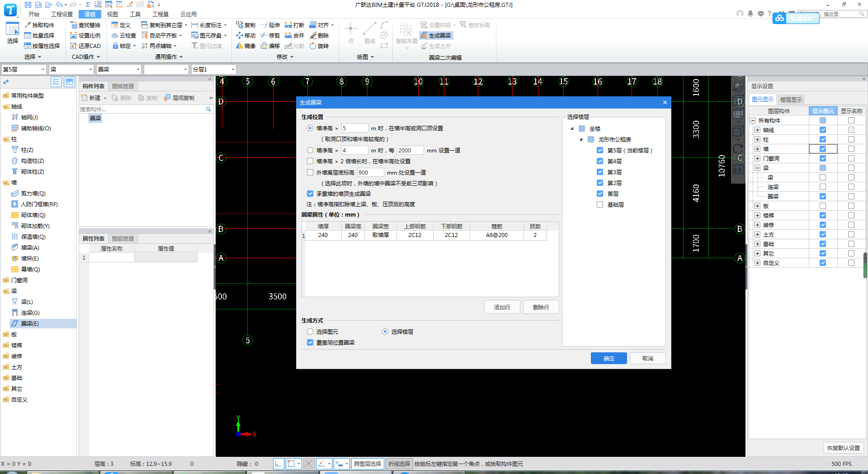Uncheck 覆盖同位置圈梁
Screen dimensions: 868x474
[310, 342]
